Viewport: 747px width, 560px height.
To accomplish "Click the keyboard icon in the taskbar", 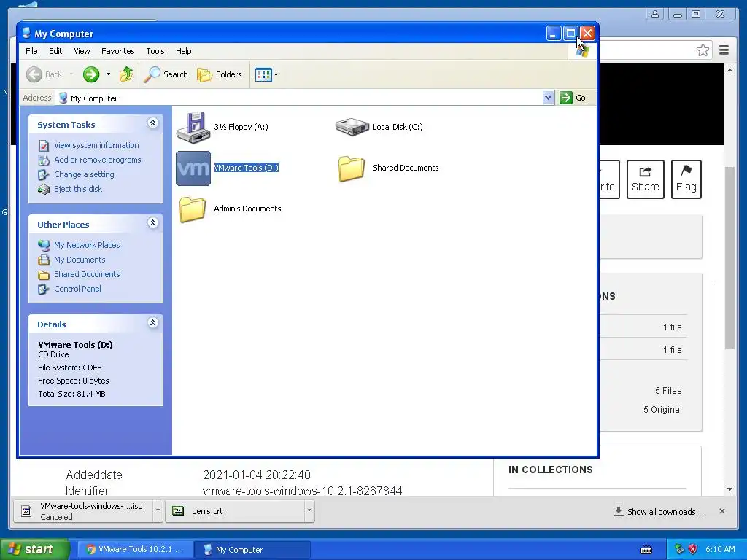I will coord(646,550).
